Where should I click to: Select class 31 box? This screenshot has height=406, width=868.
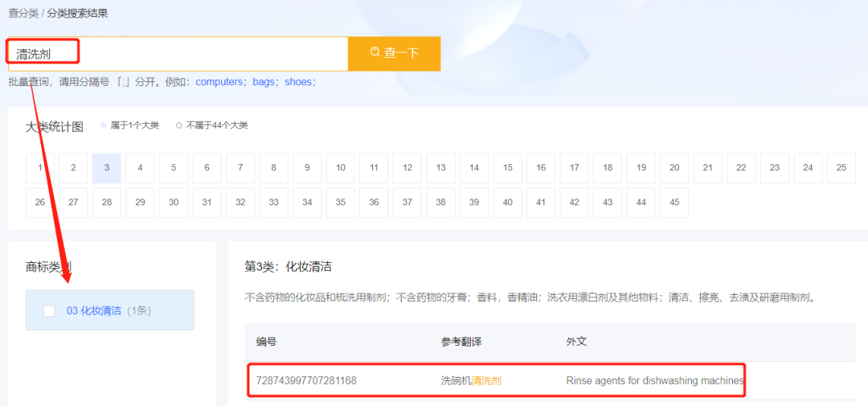(207, 203)
